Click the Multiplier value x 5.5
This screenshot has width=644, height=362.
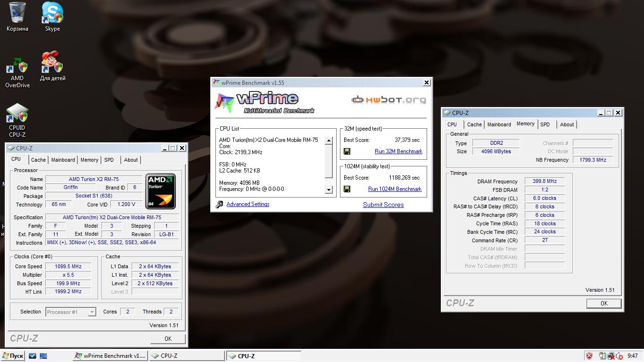point(68,275)
